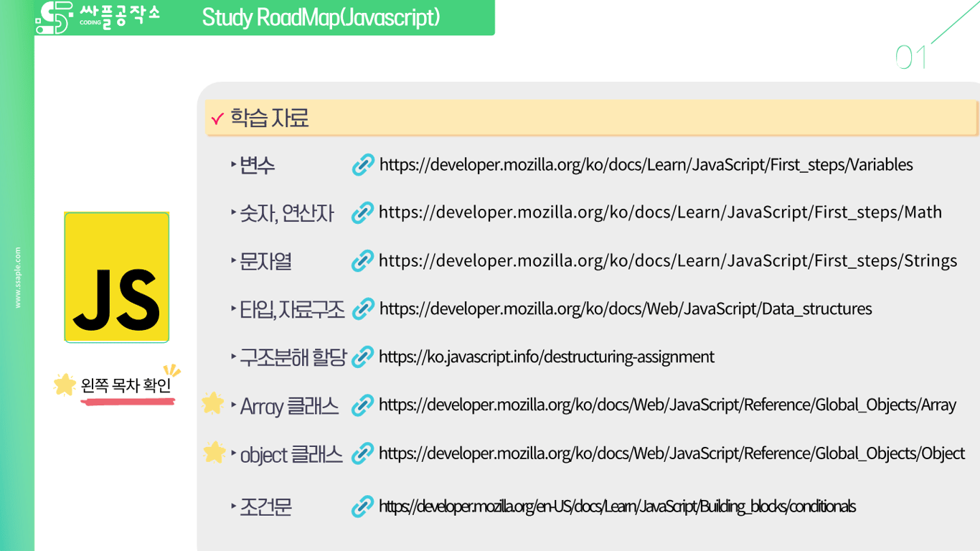Viewport: 980px width, 551px height.
Task: Click the link icon beside 숫자, 연산자
Action: (364, 212)
